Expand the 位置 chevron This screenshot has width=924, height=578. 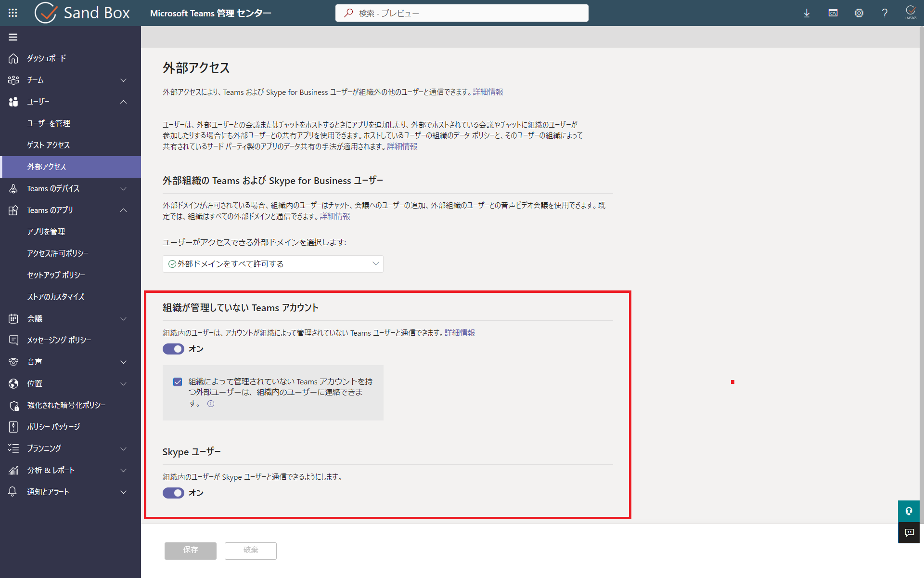tap(124, 384)
